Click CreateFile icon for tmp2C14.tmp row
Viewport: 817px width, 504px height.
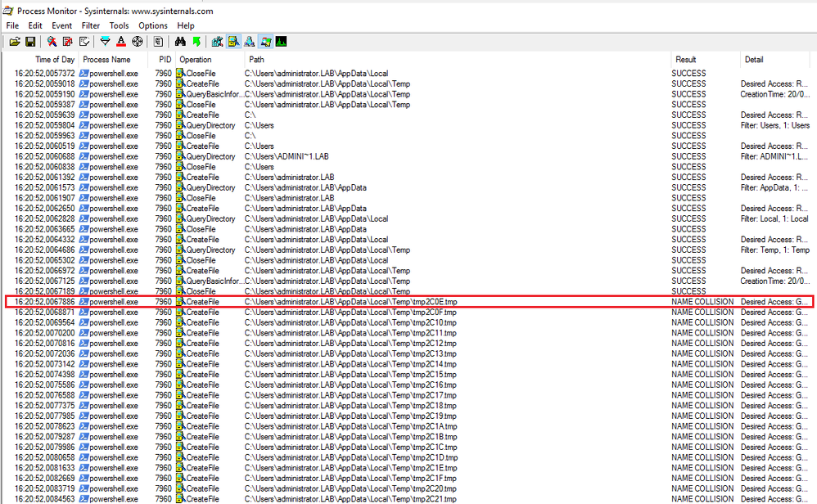180,364
